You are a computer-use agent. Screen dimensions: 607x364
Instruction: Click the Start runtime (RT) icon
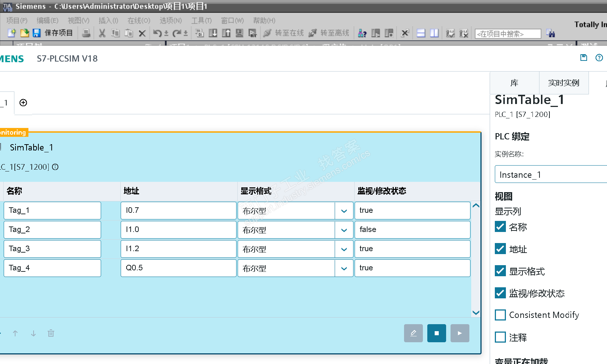(x=253, y=33)
